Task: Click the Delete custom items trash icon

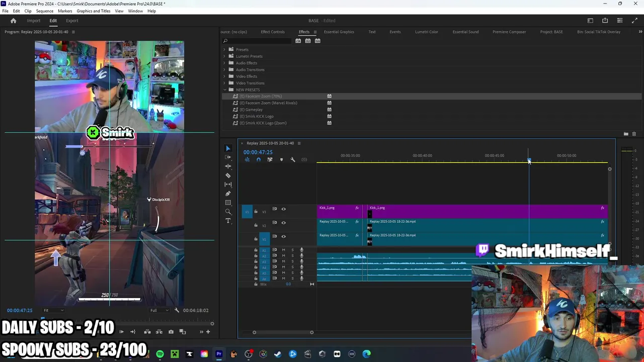Action: click(x=634, y=134)
